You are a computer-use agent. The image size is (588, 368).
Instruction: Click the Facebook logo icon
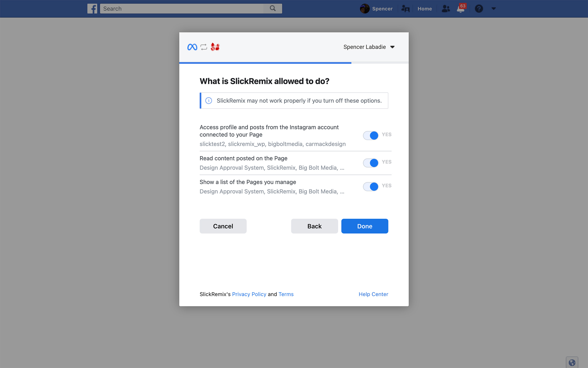click(92, 8)
